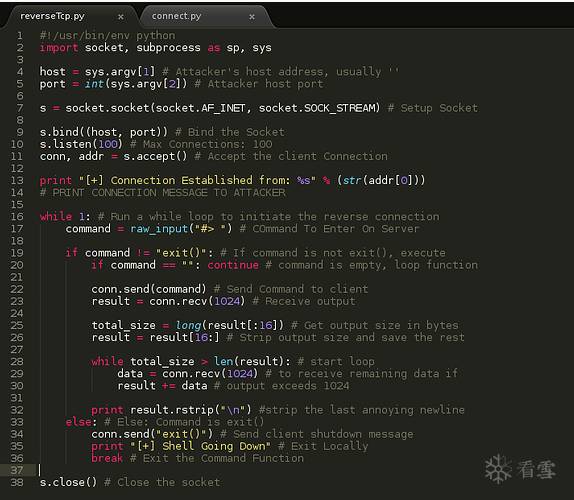The height and width of the screenshot is (500, 574).
Task: Click 'subprocess' in the import line
Action: point(168,48)
